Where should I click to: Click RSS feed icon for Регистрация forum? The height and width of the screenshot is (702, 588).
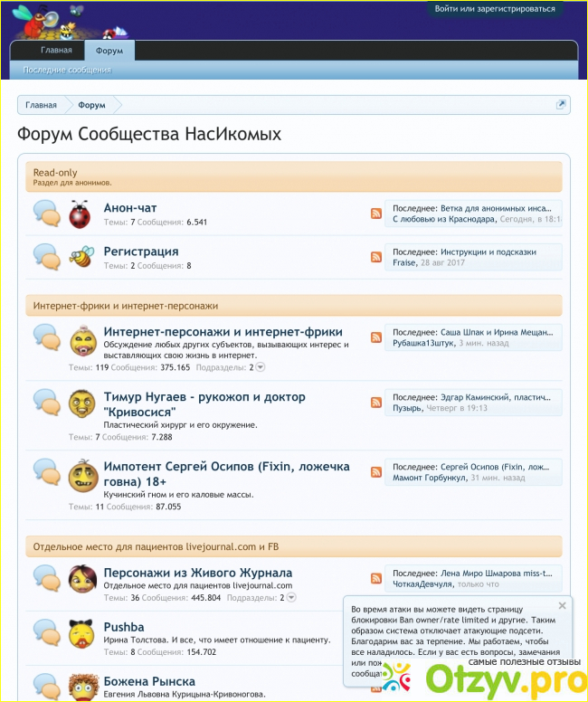(375, 257)
